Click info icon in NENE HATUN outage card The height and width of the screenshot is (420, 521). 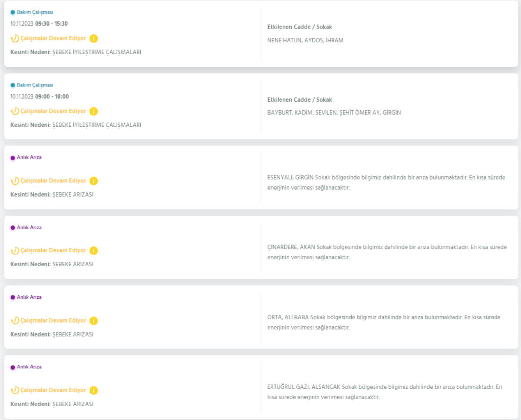pyautogui.click(x=93, y=38)
